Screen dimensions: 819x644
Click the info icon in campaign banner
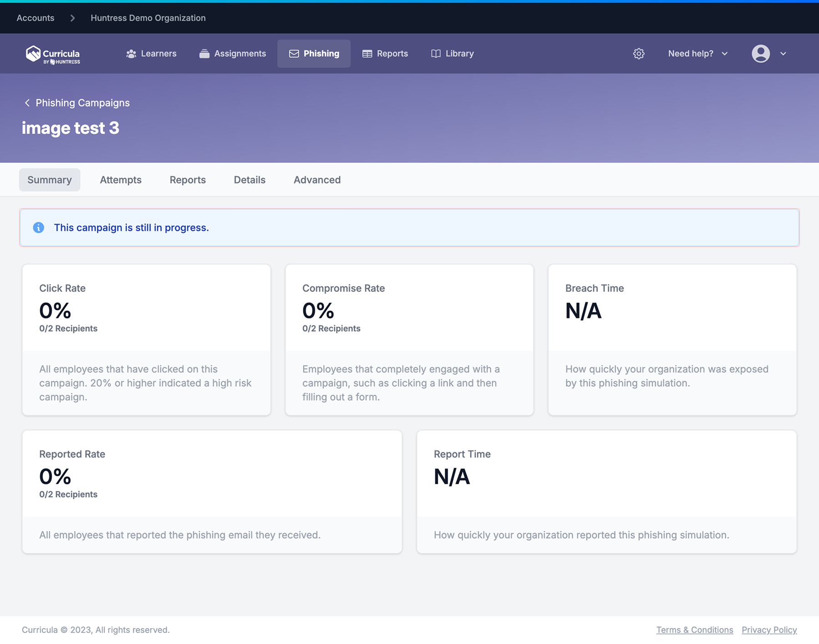click(39, 227)
